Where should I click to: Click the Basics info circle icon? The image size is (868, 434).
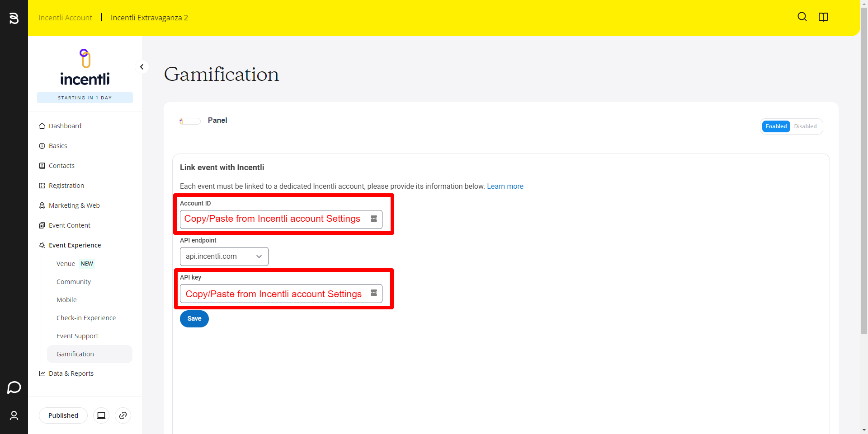click(42, 146)
